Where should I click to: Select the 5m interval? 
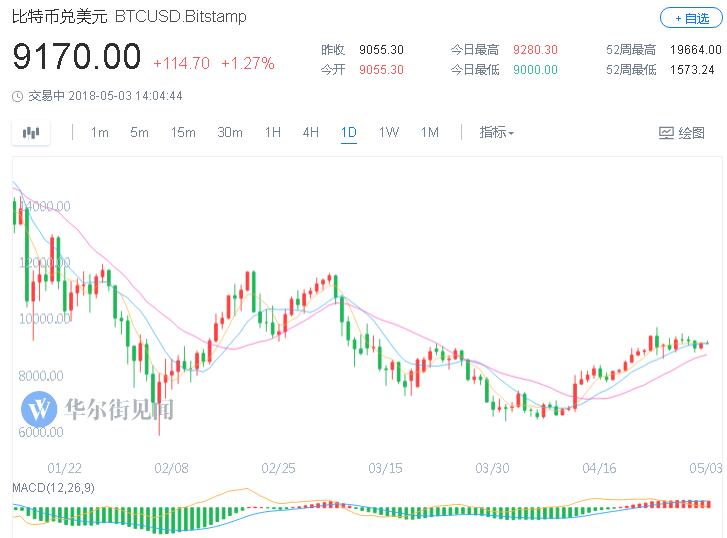pos(139,133)
